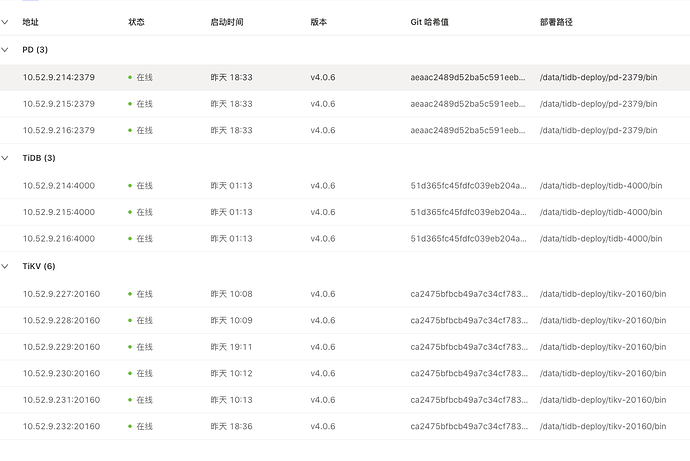The height and width of the screenshot is (461, 690).
Task: Collapse the PD (3) group
Action: [5, 50]
